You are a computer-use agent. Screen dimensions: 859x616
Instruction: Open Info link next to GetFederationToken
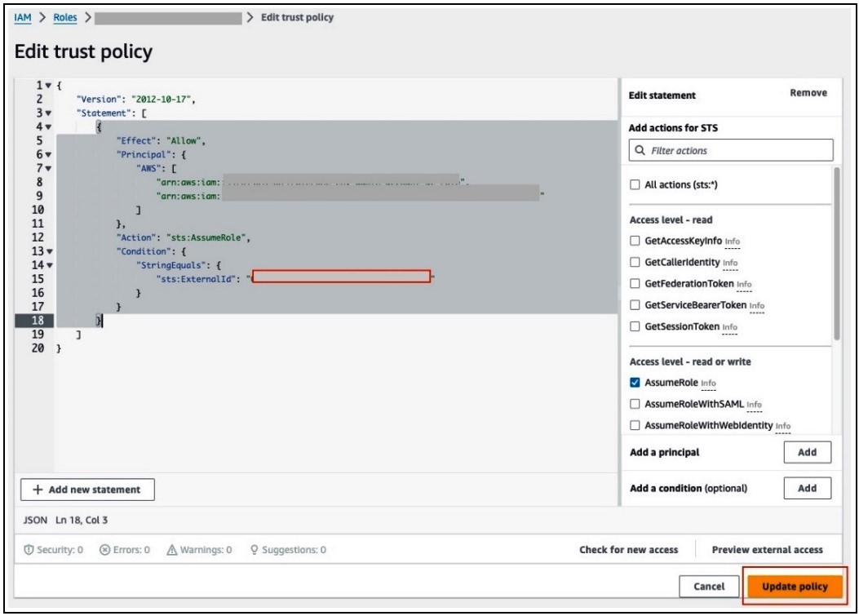click(x=744, y=284)
